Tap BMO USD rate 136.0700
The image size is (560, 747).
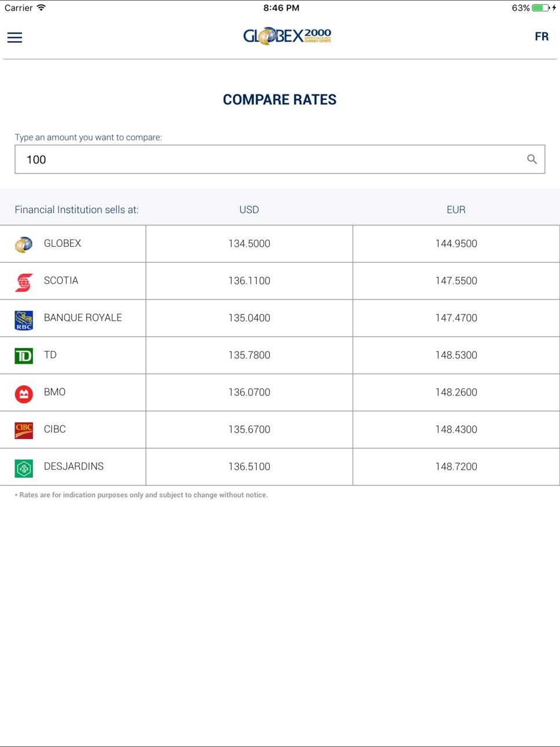pyautogui.click(x=249, y=392)
